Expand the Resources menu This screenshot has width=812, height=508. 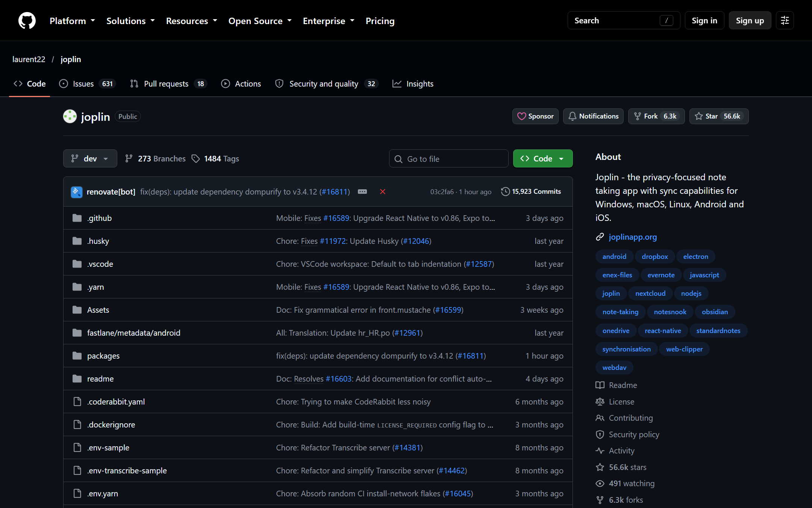click(x=192, y=21)
